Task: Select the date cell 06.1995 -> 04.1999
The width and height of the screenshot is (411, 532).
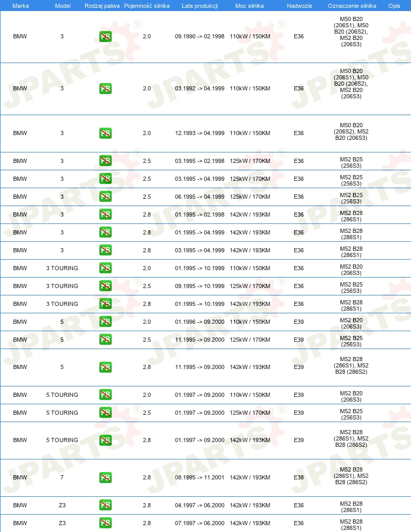Action: [200, 197]
